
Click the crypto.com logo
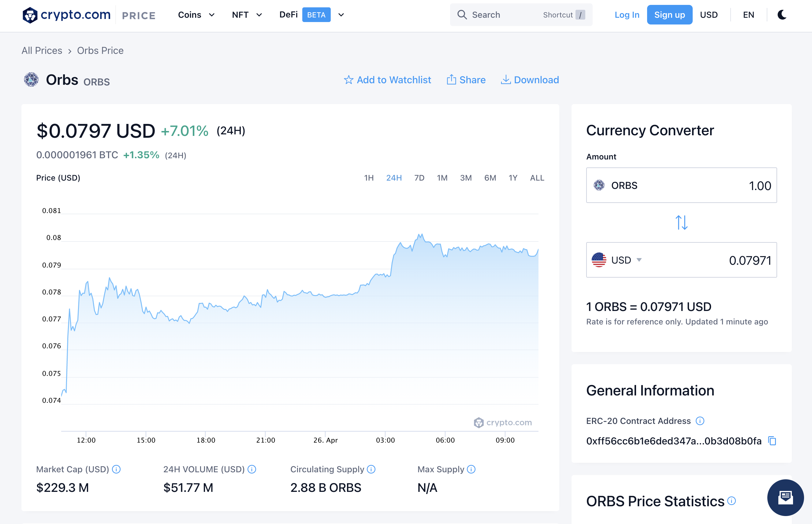pyautogui.click(x=66, y=15)
